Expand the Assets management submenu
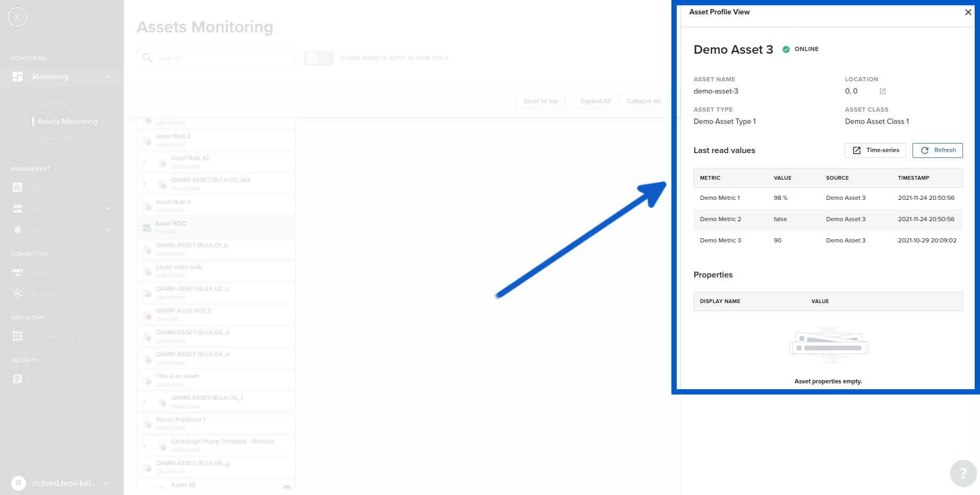This screenshot has width=980, height=495. (x=108, y=208)
